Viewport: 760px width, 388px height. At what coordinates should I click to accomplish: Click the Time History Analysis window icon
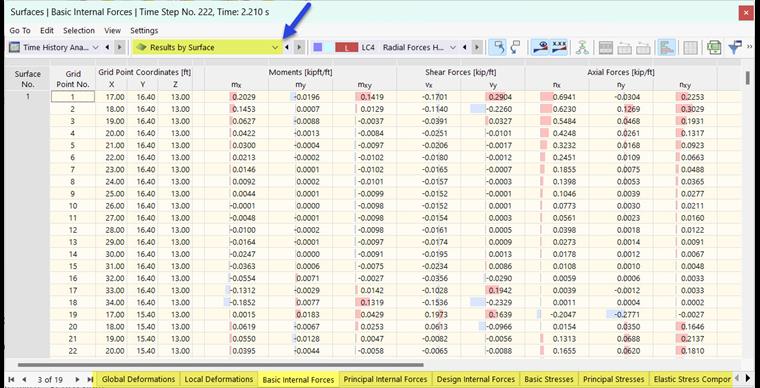(15, 47)
